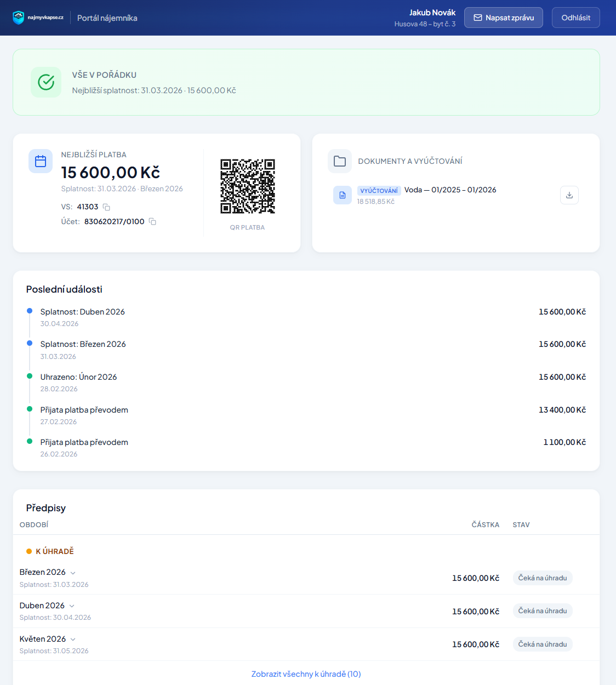Expand the Květen 2026 předpis row
Screen dimensions: 616x685
click(x=73, y=640)
